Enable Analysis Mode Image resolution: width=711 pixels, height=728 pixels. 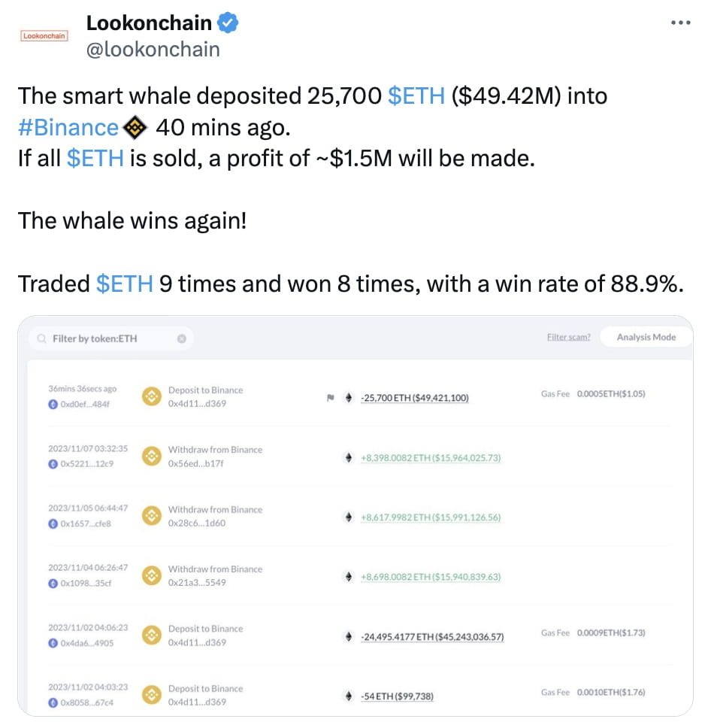click(x=645, y=337)
